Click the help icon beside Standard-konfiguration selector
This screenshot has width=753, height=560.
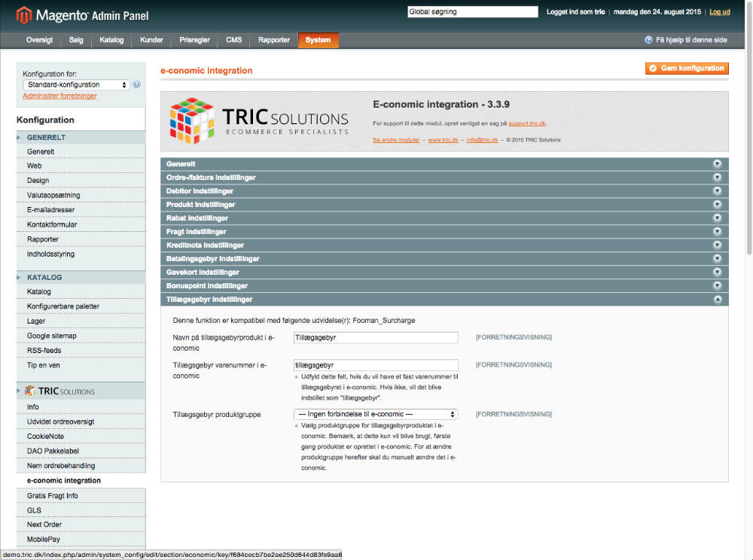click(136, 85)
